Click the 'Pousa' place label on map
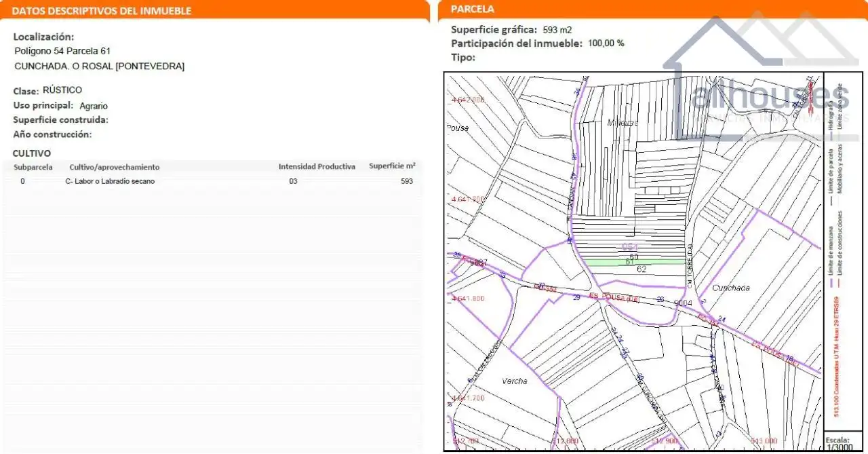 click(x=458, y=128)
